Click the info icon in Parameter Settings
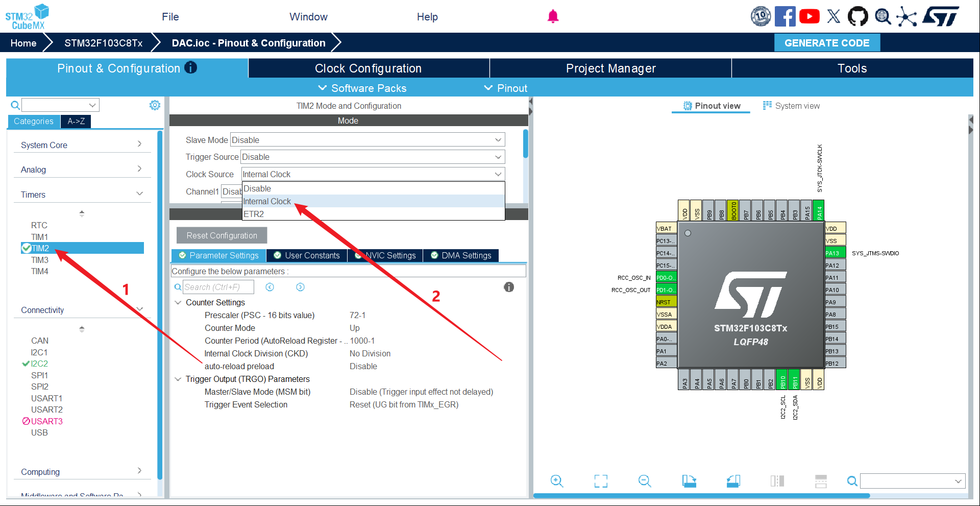The image size is (980, 506). pyautogui.click(x=509, y=287)
